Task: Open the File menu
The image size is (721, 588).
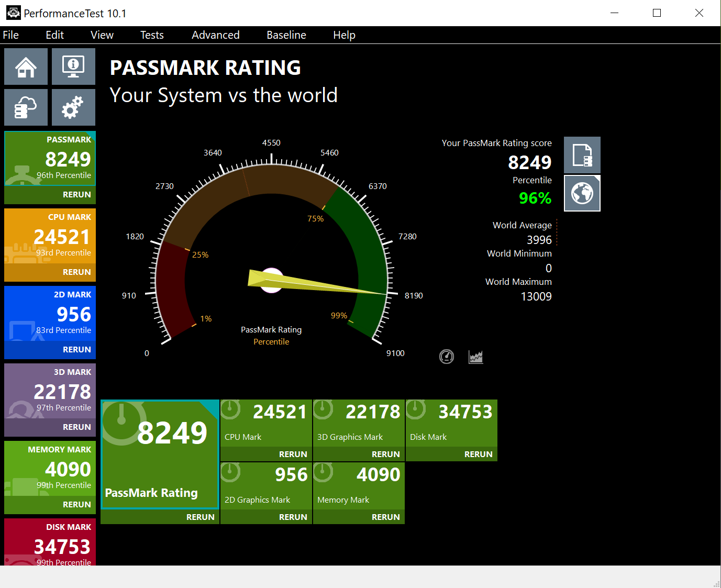Action: (11, 35)
